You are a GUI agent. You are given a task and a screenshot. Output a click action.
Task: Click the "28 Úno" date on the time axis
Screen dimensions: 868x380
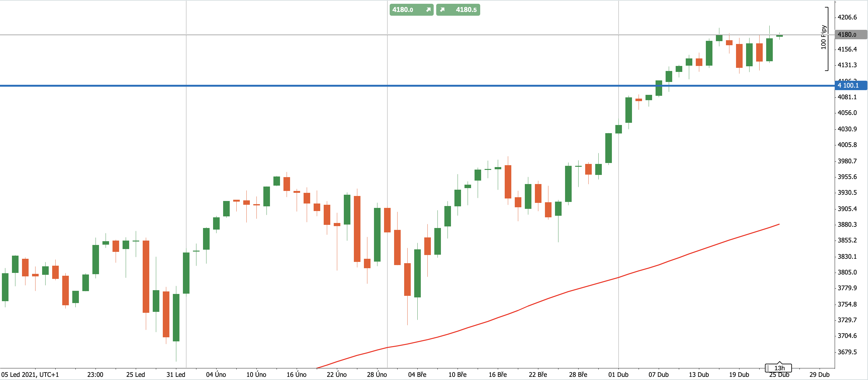click(x=377, y=375)
